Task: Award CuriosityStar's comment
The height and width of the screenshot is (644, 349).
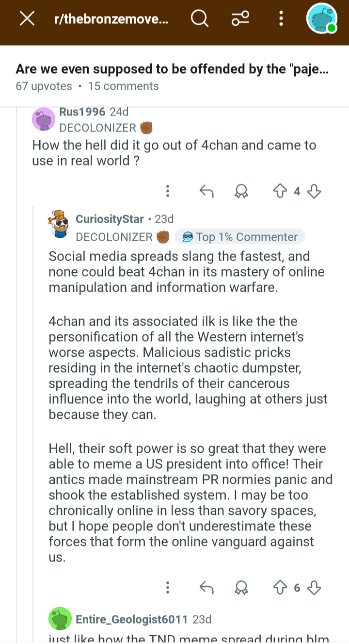Action: point(241,588)
